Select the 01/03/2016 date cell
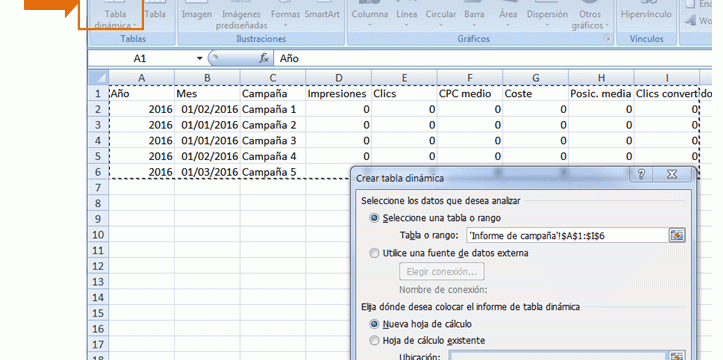The height and width of the screenshot is (360, 723). coord(207,172)
